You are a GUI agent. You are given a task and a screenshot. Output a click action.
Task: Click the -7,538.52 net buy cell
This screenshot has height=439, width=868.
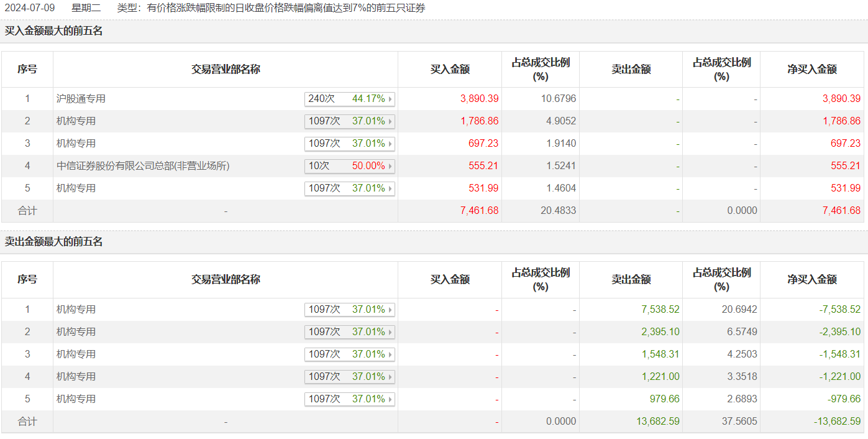coord(840,310)
